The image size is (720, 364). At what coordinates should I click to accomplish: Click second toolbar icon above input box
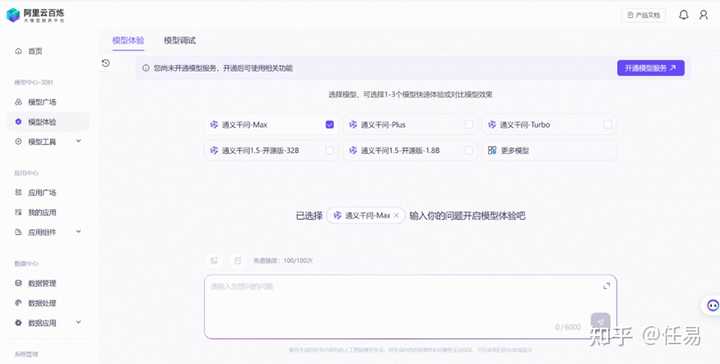[x=237, y=260]
